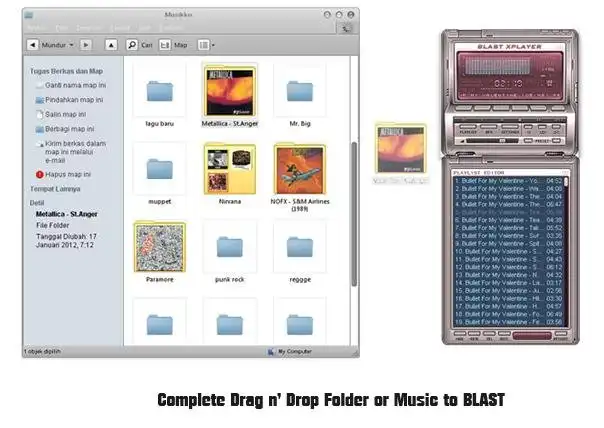Click the throbber icon beside the menu bar
This screenshot has width=604, height=428.
tap(346, 29)
